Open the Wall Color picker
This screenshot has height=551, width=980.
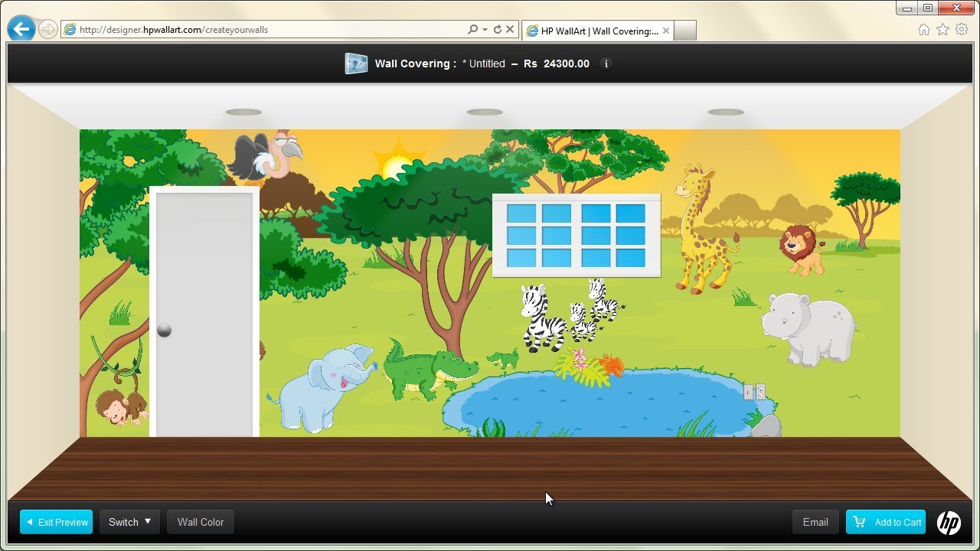point(201,522)
